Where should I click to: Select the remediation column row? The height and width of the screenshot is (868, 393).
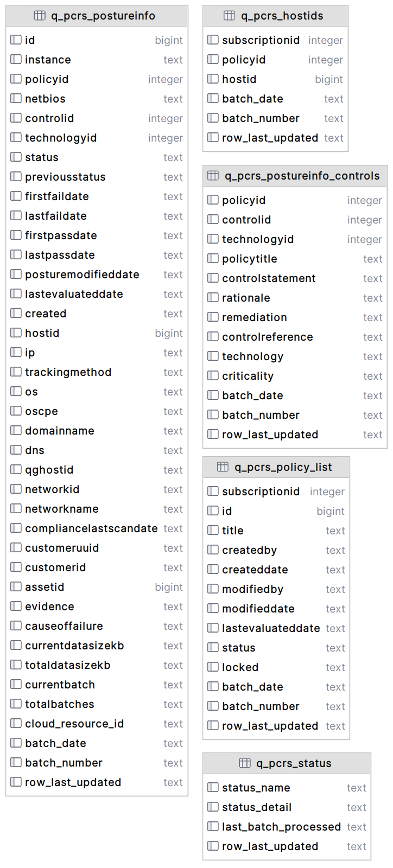295,317
